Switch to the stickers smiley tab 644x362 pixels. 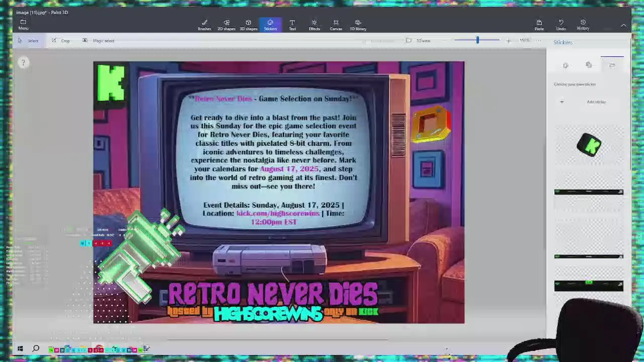tap(566, 65)
